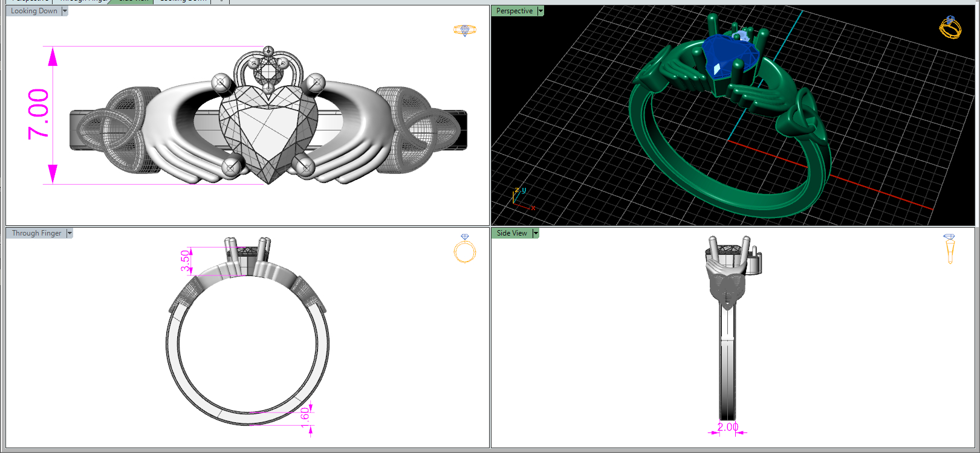Click the gold ring icon in Perspective viewport
The height and width of the screenshot is (453, 980).
pyautogui.click(x=950, y=27)
